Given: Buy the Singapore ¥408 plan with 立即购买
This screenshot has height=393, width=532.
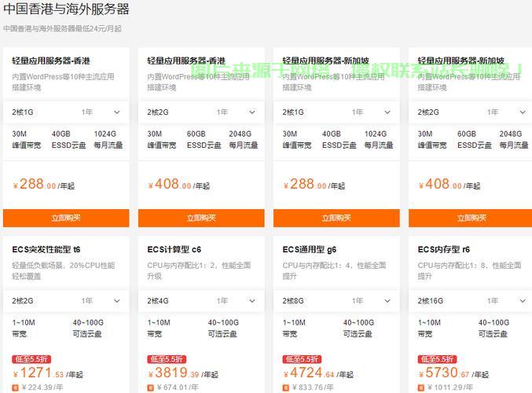Looking at the screenshot, I should (470, 218).
